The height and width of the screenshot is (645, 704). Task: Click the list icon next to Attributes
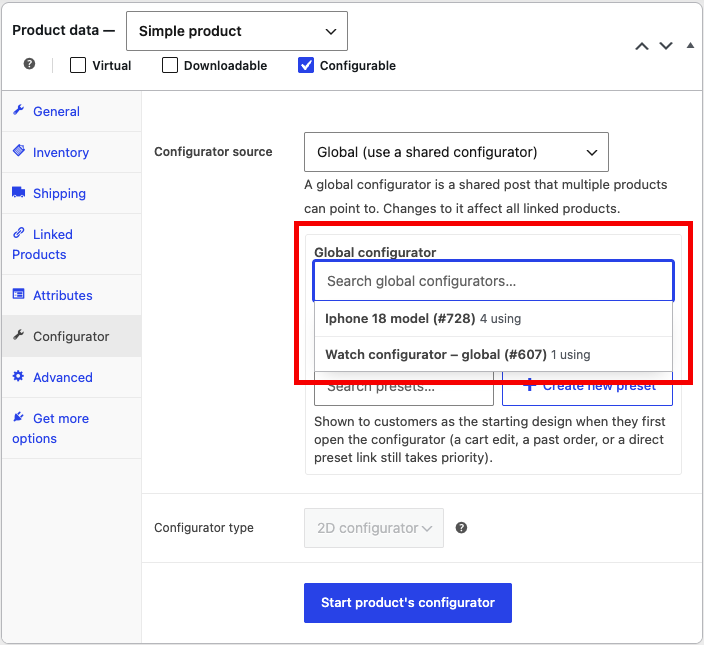coord(18,294)
